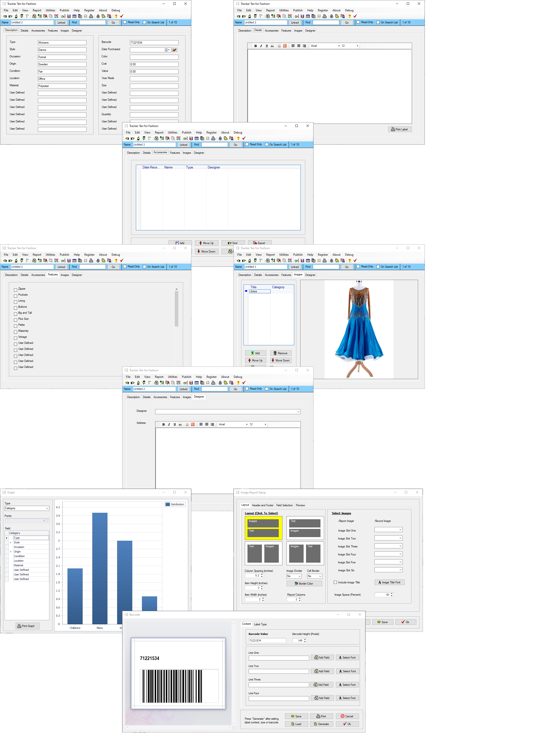Check the Zipper feature checkbox
Screen dimensions: 560x733
16,290
